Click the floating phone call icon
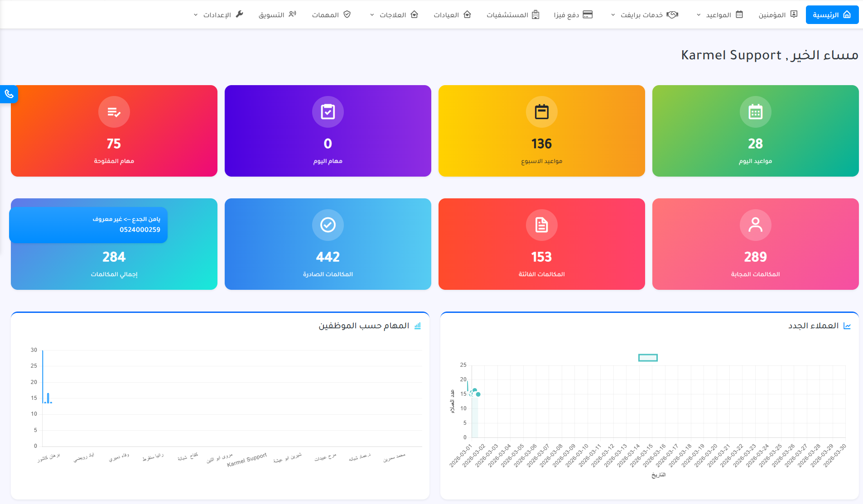This screenshot has width=863, height=504. tap(9, 94)
